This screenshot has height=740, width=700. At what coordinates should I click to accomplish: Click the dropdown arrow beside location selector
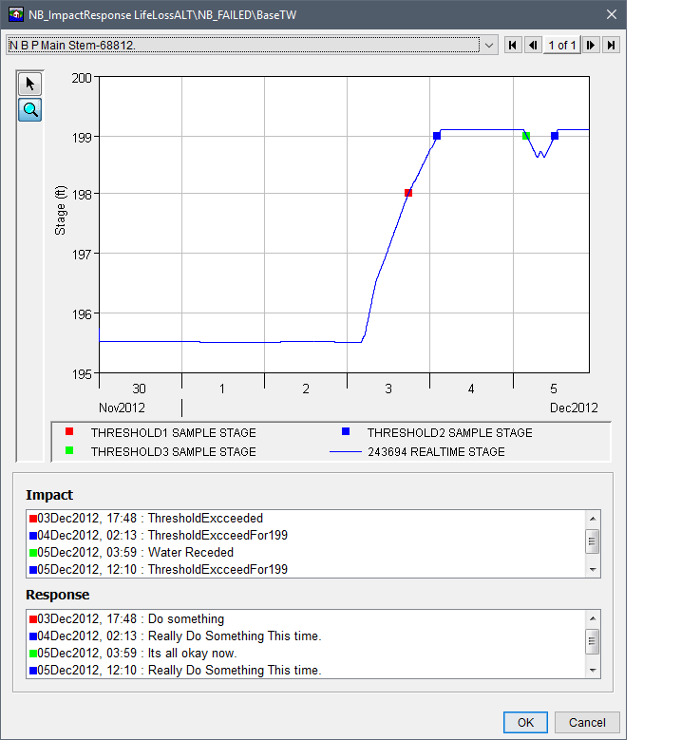pyautogui.click(x=489, y=46)
